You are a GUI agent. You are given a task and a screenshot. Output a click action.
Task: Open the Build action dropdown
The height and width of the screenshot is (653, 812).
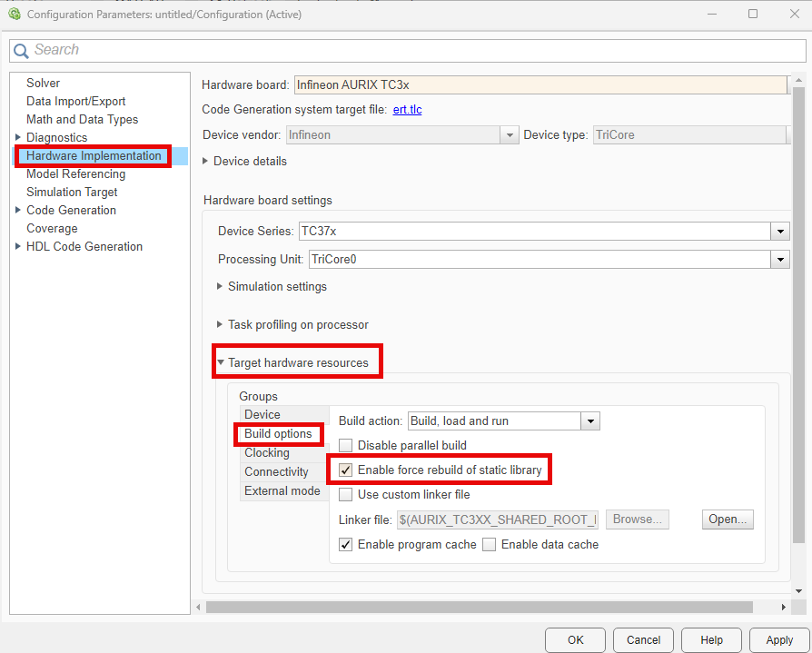[590, 421]
